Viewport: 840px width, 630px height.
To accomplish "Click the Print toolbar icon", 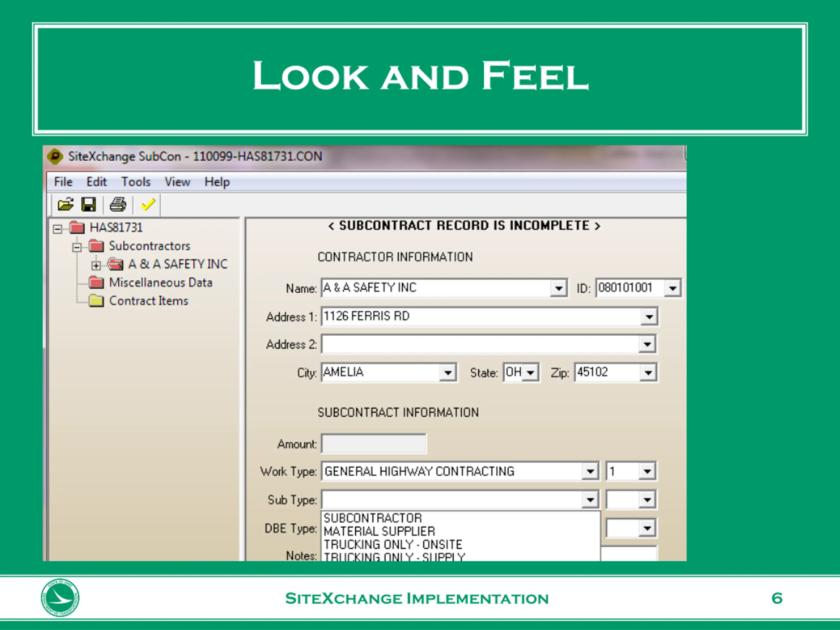I will [118, 204].
